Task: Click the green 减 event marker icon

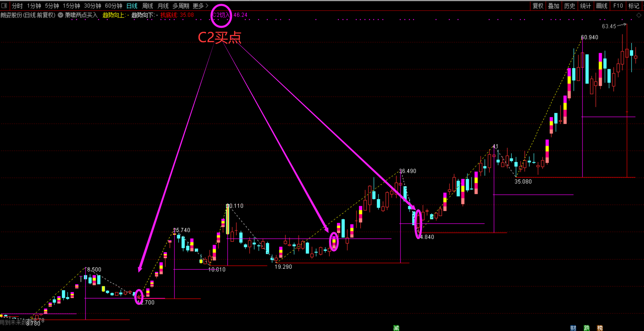Action: pos(396,328)
